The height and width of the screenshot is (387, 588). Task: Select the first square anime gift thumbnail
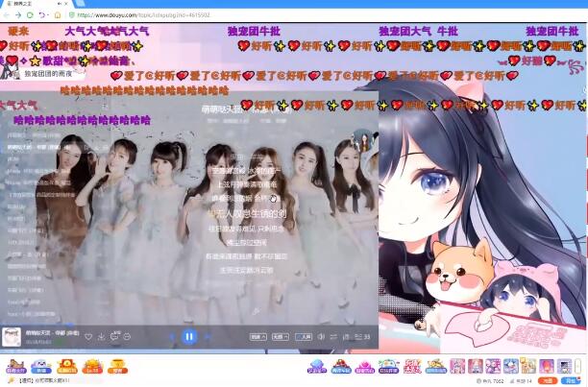point(457,366)
